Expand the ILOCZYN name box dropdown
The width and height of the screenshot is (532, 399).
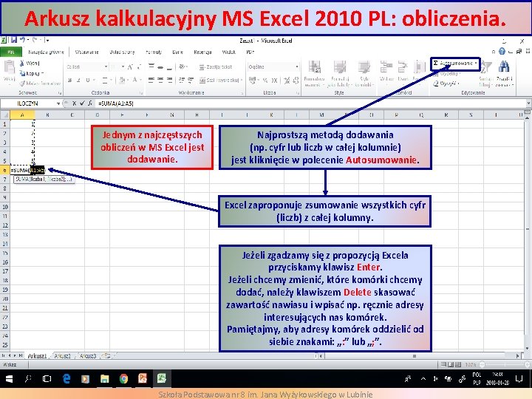click(x=58, y=103)
